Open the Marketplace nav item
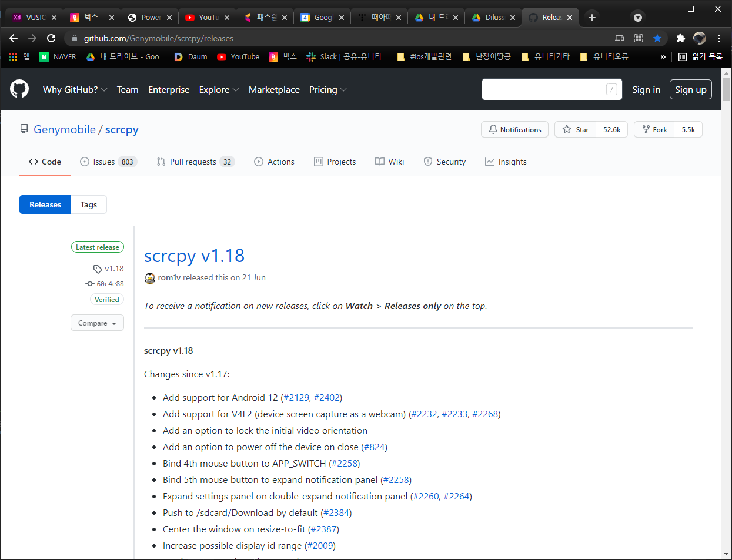The height and width of the screenshot is (560, 732). [x=274, y=89]
